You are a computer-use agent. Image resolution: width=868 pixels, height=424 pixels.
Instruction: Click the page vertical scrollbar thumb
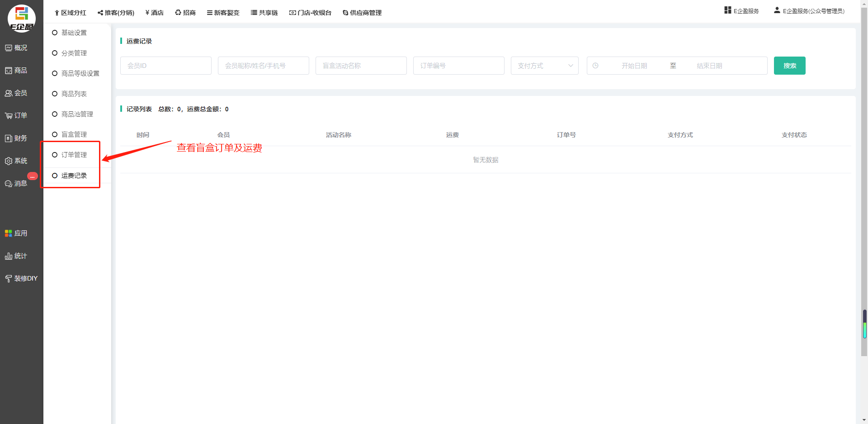pos(864,324)
